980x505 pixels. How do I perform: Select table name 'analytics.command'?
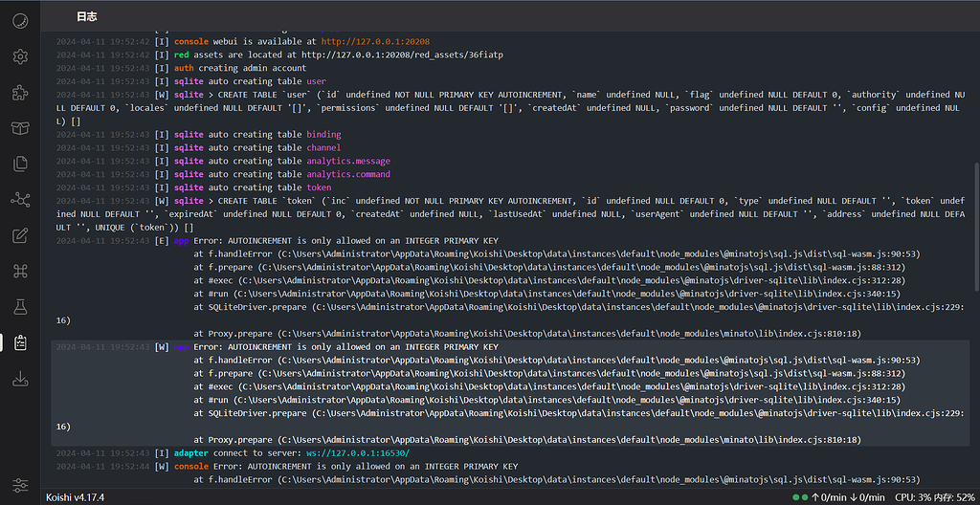(348, 174)
